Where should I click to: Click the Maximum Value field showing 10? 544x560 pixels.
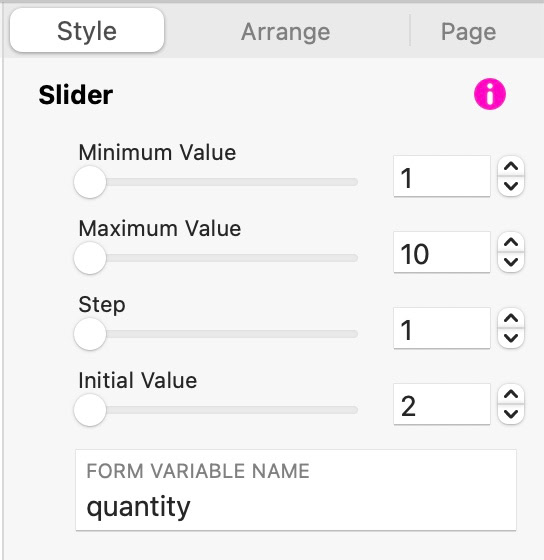[x=442, y=252]
